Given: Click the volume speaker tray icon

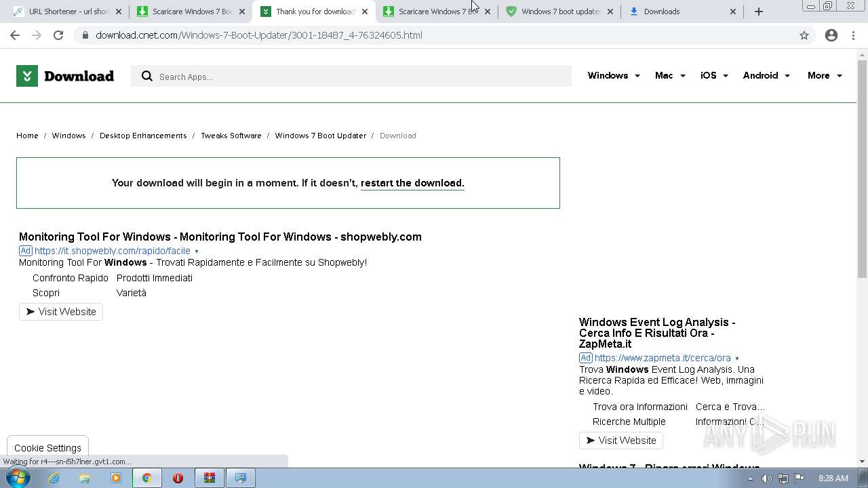Looking at the screenshot, I should (x=767, y=479).
